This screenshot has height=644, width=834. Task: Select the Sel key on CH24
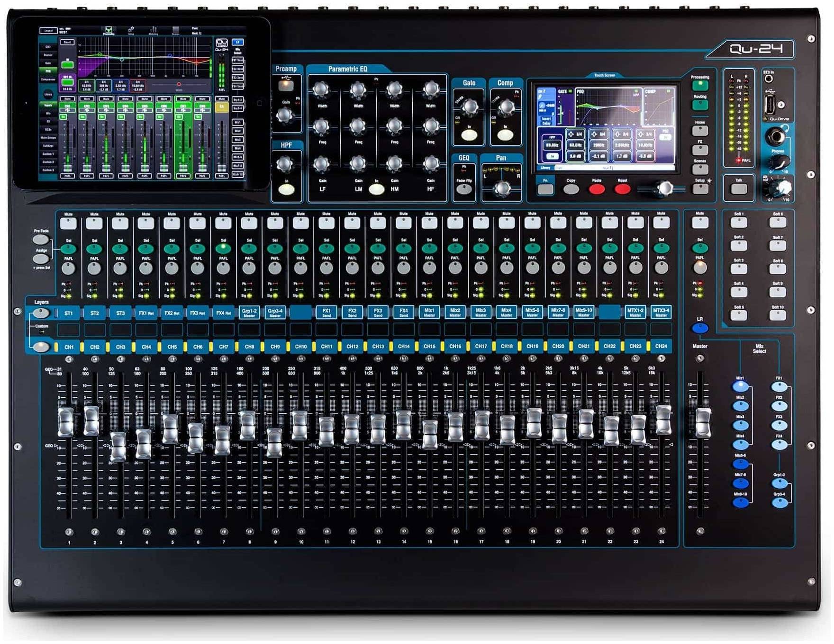(x=661, y=248)
